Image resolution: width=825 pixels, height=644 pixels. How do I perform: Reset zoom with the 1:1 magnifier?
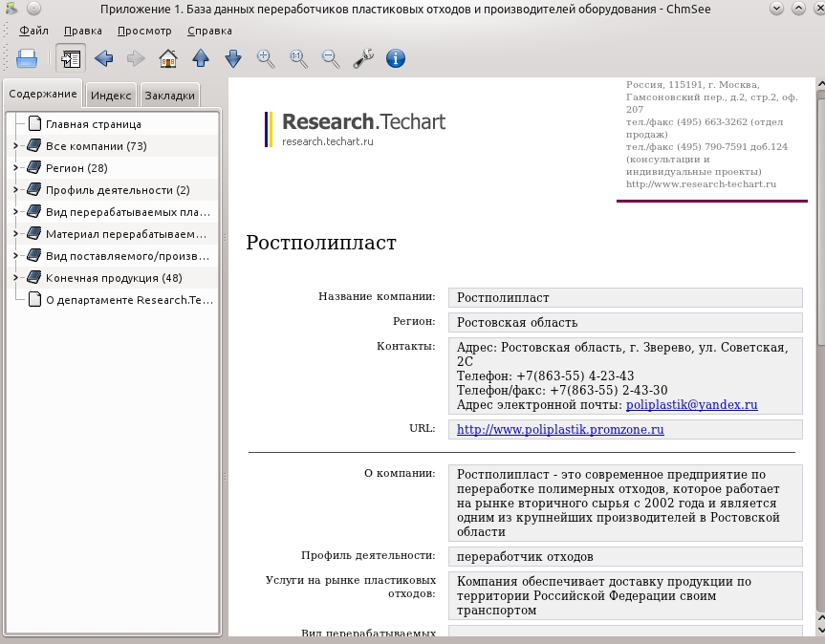point(298,58)
